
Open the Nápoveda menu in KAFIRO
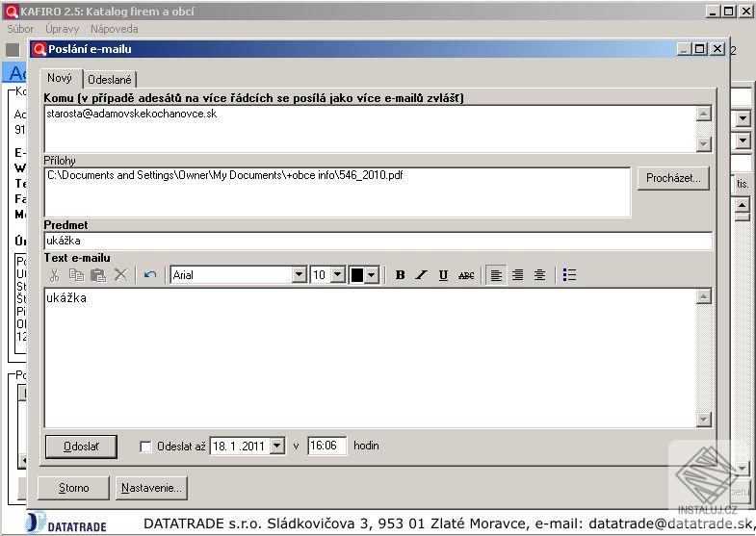[115, 29]
